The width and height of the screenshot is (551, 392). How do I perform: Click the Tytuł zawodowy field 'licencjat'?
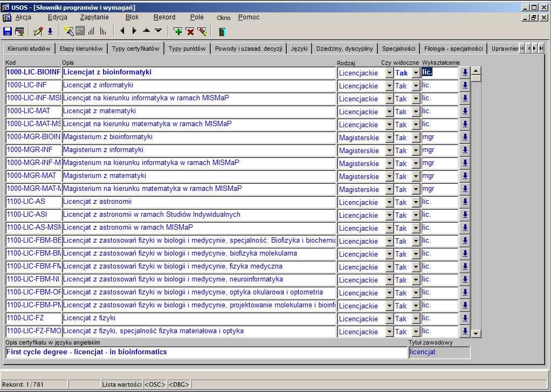click(x=439, y=352)
